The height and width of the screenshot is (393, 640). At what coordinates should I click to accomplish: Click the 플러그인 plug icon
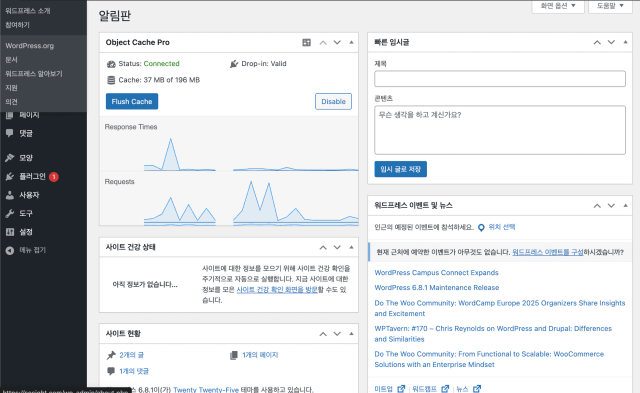pyautogui.click(x=10, y=177)
